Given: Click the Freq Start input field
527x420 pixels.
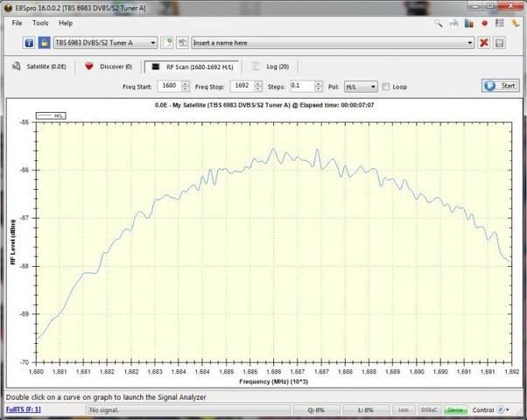Looking at the screenshot, I should coord(170,86).
